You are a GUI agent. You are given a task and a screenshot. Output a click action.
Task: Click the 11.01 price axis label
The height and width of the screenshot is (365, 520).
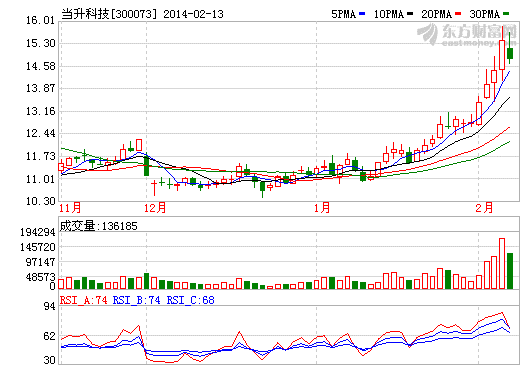(x=40, y=179)
